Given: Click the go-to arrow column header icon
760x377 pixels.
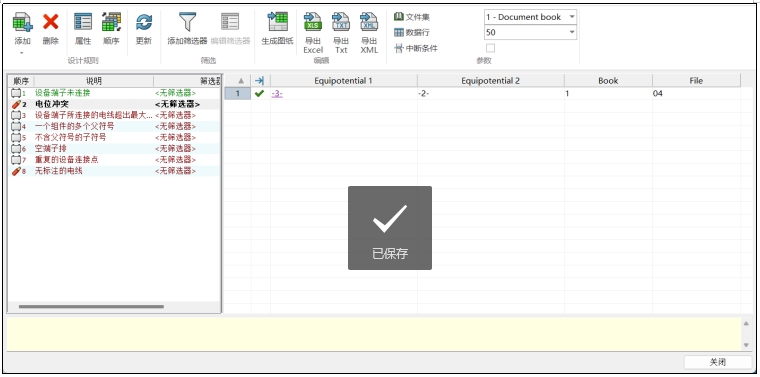Looking at the screenshot, I should [x=260, y=81].
